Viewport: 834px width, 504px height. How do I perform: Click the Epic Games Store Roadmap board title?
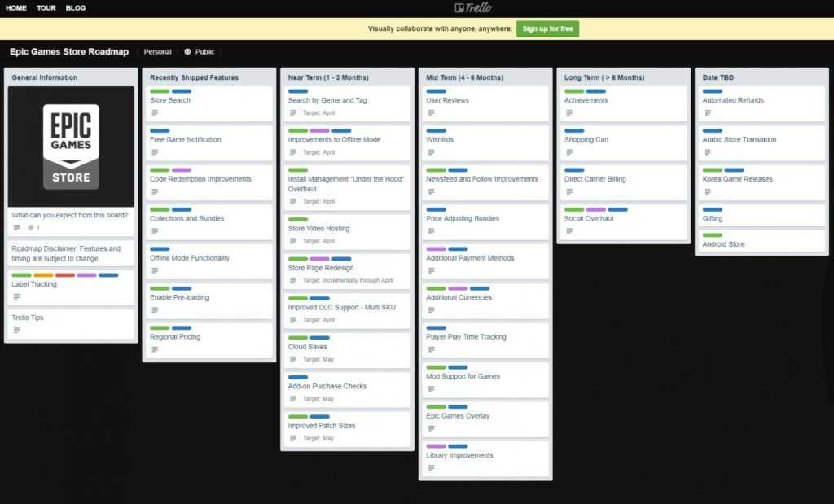click(x=69, y=51)
